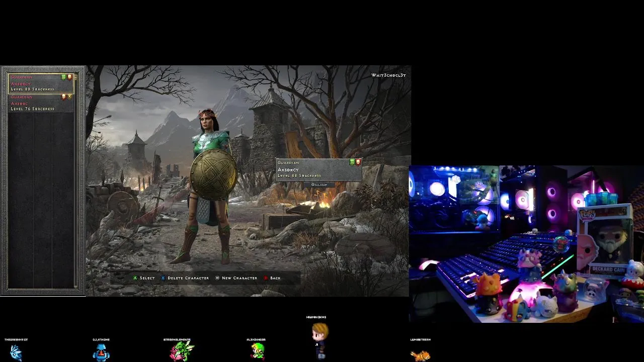
Task: Click the orange fox avatar labeled LumiaStream
Action: (x=420, y=355)
